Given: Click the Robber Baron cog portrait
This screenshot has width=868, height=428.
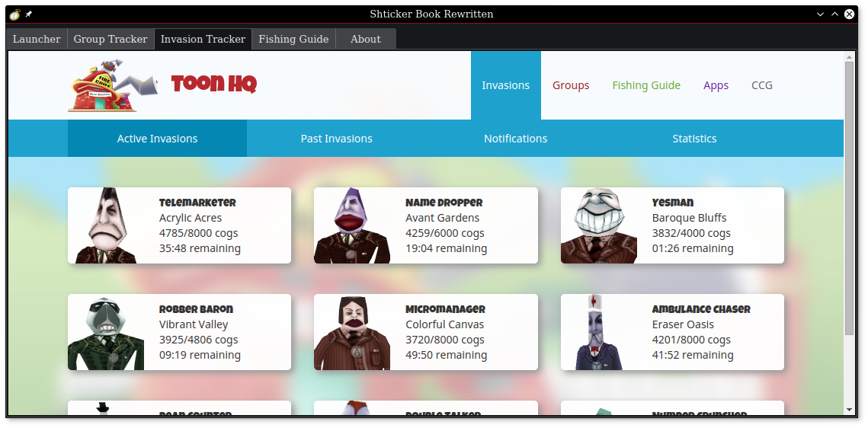Looking at the screenshot, I should [x=106, y=332].
